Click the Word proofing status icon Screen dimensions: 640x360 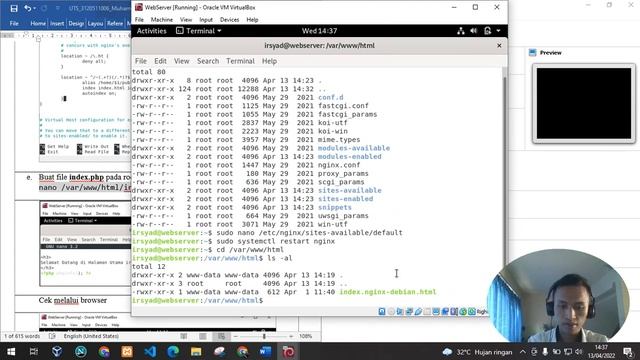click(x=52, y=336)
